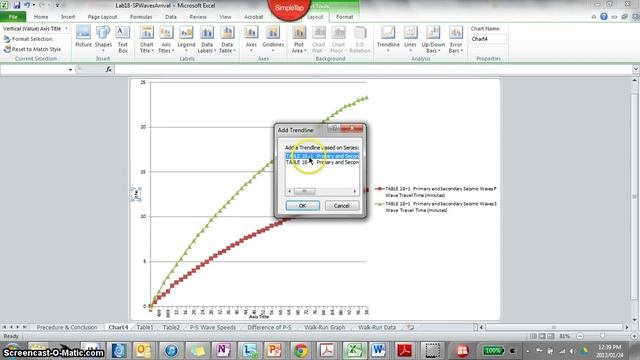Open the Walk-Run Graph sheet
Image resolution: width=640 pixels, height=360 pixels.
(324, 327)
